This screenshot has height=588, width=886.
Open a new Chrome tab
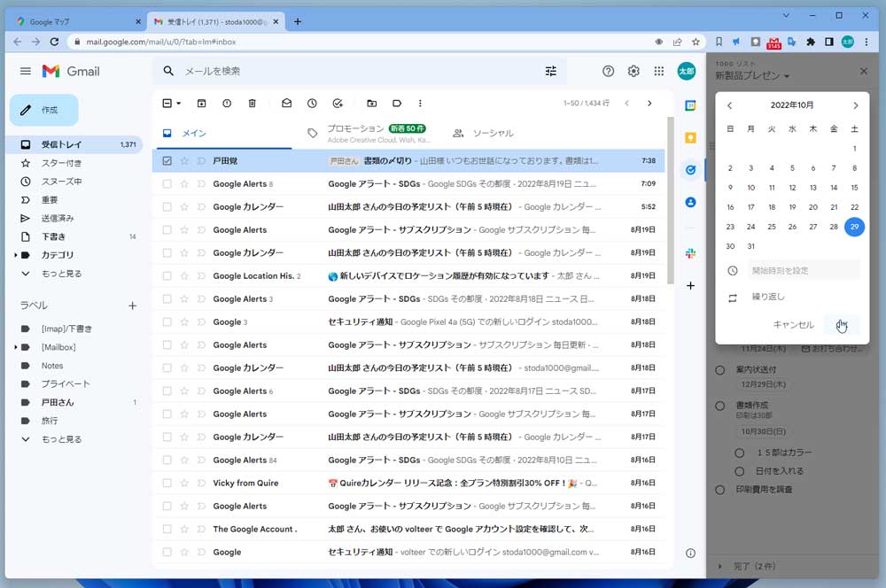click(298, 22)
